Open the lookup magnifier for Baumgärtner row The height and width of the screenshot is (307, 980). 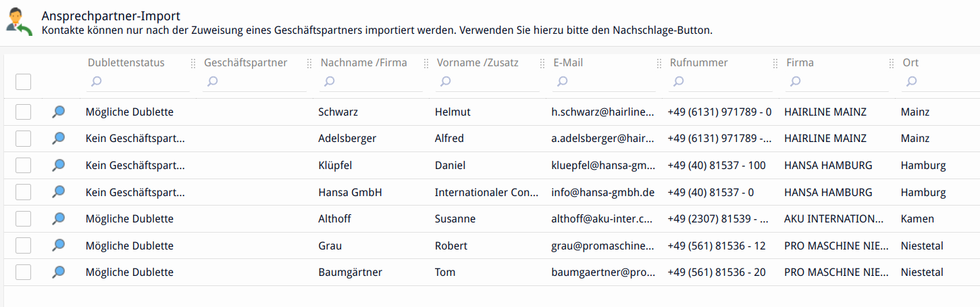point(59,272)
